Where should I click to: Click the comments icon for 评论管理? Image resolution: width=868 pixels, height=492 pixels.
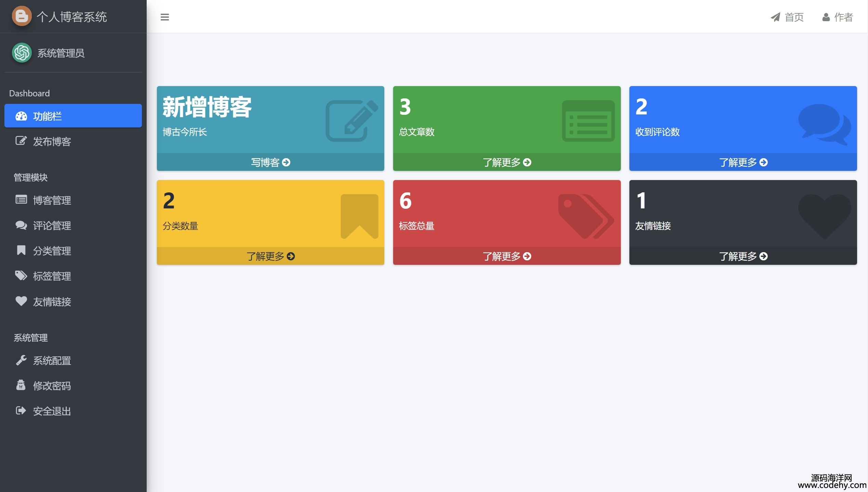tap(21, 225)
